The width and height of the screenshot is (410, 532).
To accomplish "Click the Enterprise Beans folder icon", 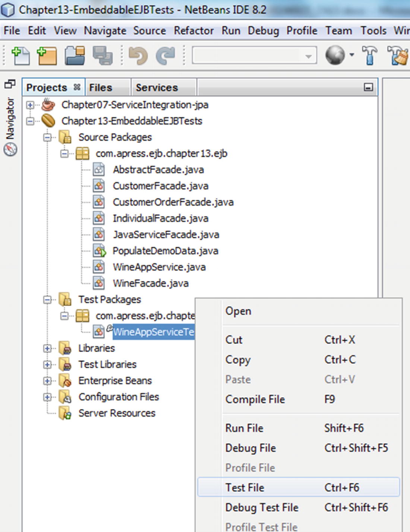I will tap(65, 381).
